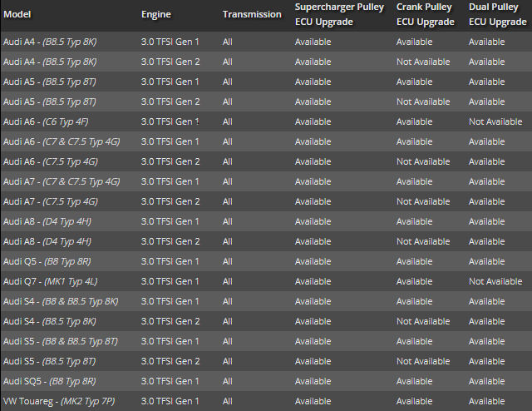This screenshot has height=411, width=532.
Task: Select the Crank Pulley ECU Upgrade header
Action: 425,14
